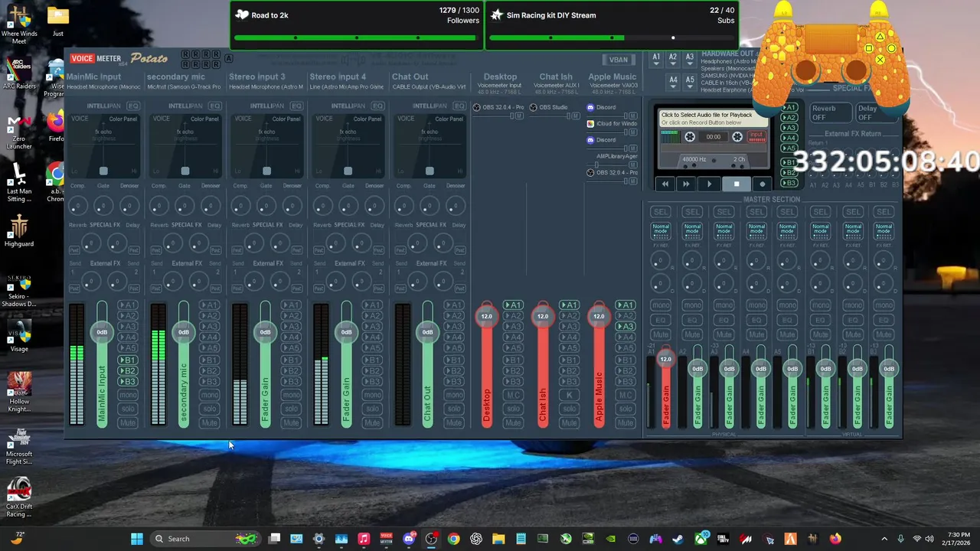
Task: Fast-forward the cassette recorder
Action: point(686,184)
